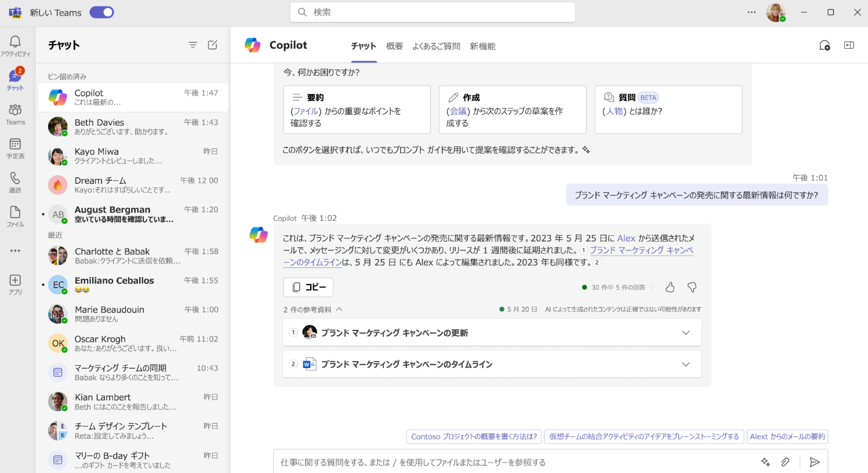This screenshot has height=473, width=868.
Task: Click the Alex link in Copilot reply
Action: pyautogui.click(x=626, y=238)
